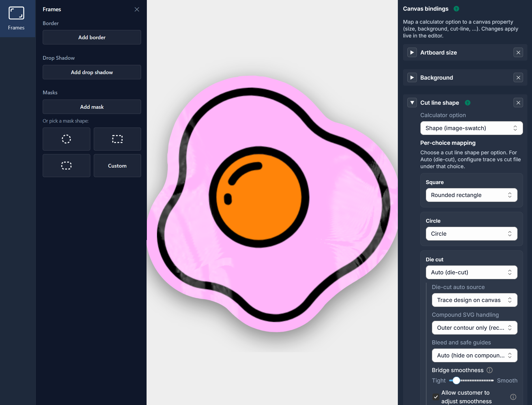
Task: Open Bleed and safe guides dropdown
Action: pyautogui.click(x=475, y=355)
